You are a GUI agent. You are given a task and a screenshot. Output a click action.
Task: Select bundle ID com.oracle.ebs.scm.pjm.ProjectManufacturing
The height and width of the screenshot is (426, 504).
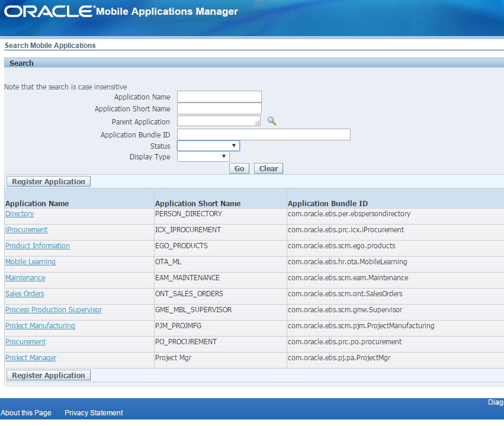pos(361,326)
